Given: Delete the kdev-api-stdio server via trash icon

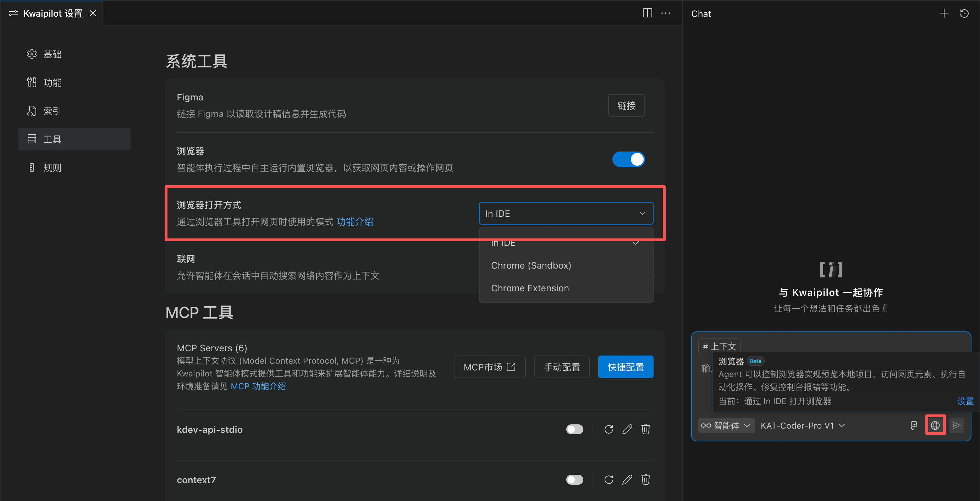Looking at the screenshot, I should tap(646, 429).
